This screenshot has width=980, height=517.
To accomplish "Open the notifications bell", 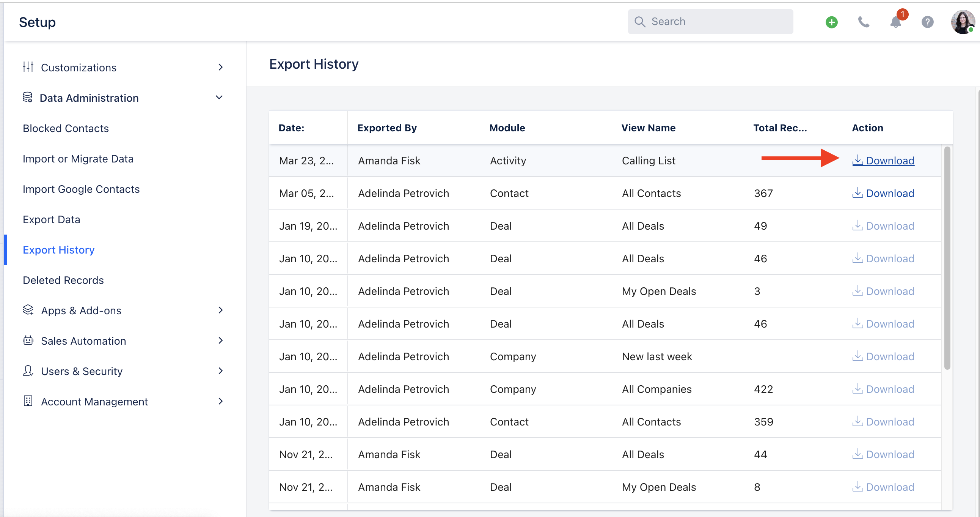I will click(896, 22).
